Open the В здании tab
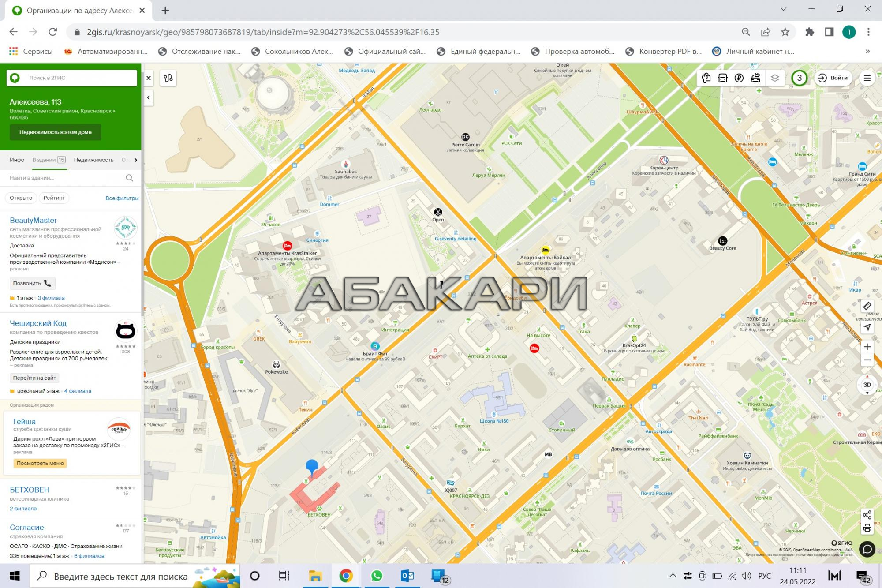Viewport: 882px width, 588px height. pos(49,160)
